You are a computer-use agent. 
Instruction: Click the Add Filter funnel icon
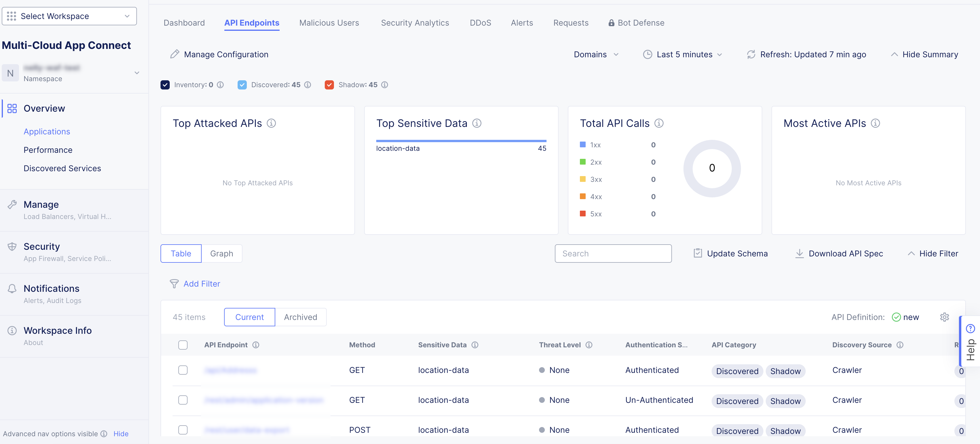(x=174, y=284)
